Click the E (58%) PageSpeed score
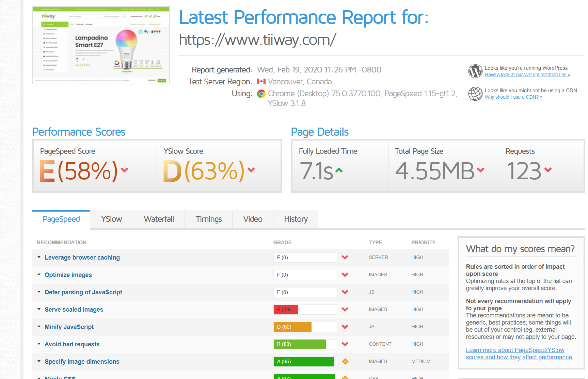This screenshot has height=379, width=588. pos(79,171)
